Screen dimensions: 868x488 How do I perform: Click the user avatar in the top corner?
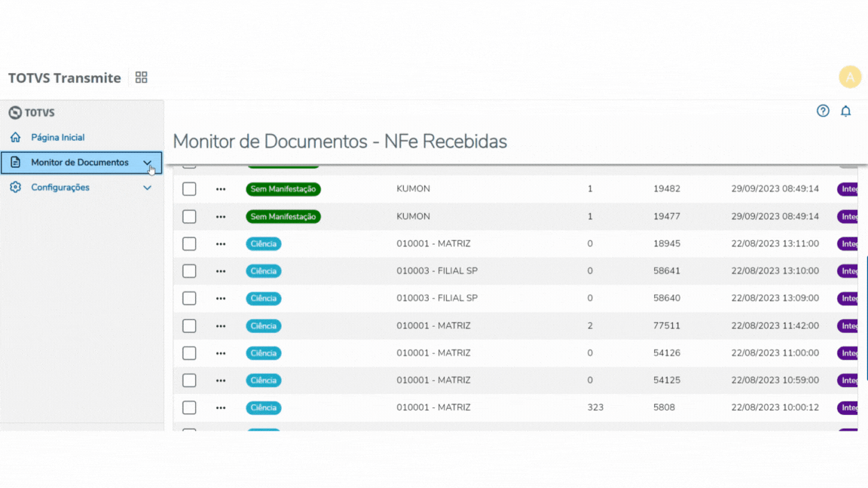click(x=850, y=77)
